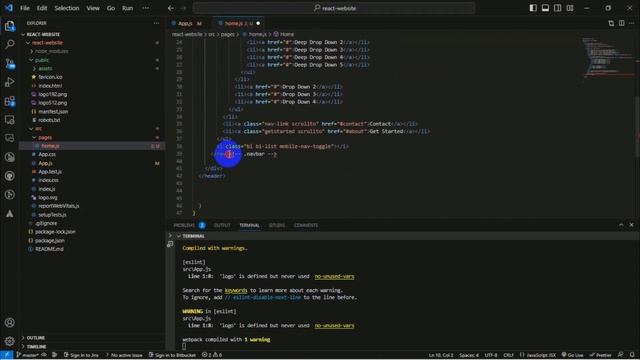Open the Go menu
This screenshot has height=360, width=640.
coord(111,8)
